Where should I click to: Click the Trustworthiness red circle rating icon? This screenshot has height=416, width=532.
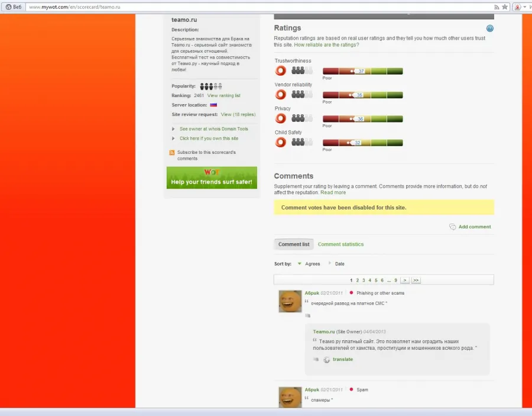pos(280,70)
